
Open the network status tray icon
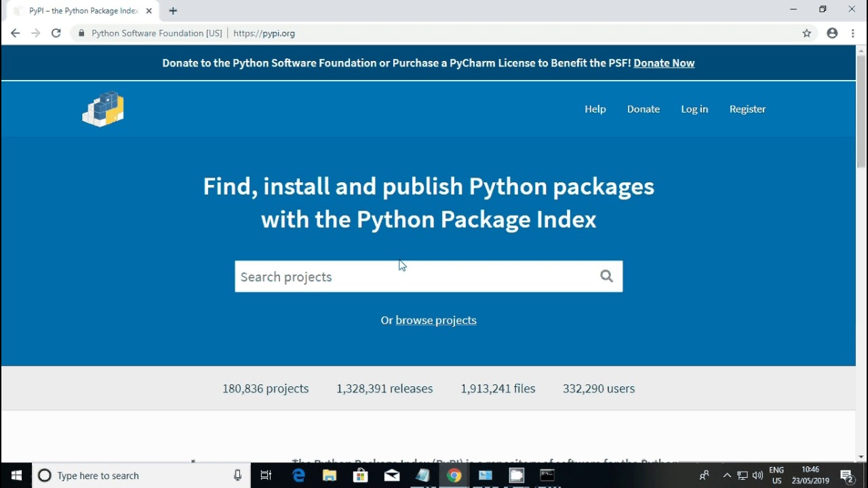pos(743,475)
